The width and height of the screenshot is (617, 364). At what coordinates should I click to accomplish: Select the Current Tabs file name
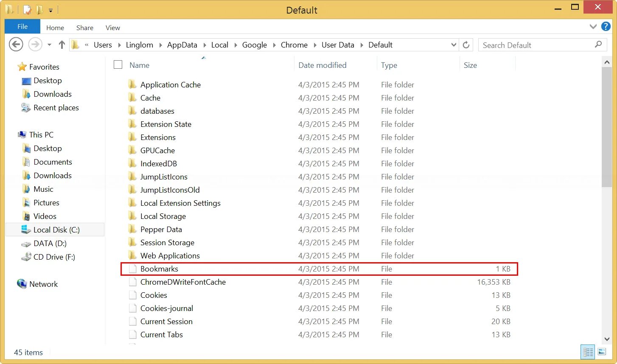pyautogui.click(x=162, y=334)
